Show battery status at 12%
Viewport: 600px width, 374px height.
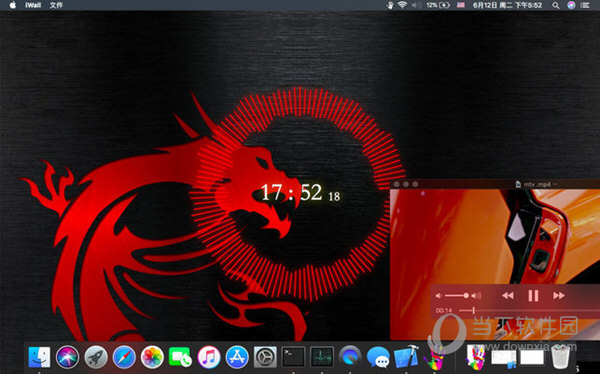[x=438, y=5]
